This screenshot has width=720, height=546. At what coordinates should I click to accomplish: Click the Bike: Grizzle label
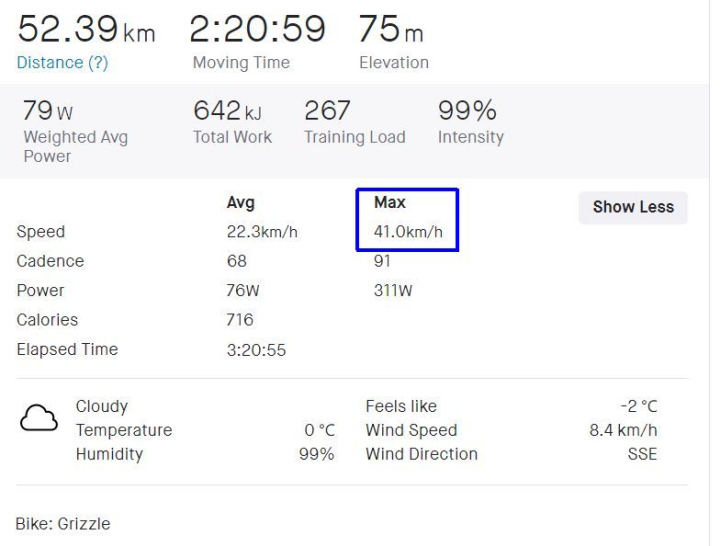tap(63, 523)
